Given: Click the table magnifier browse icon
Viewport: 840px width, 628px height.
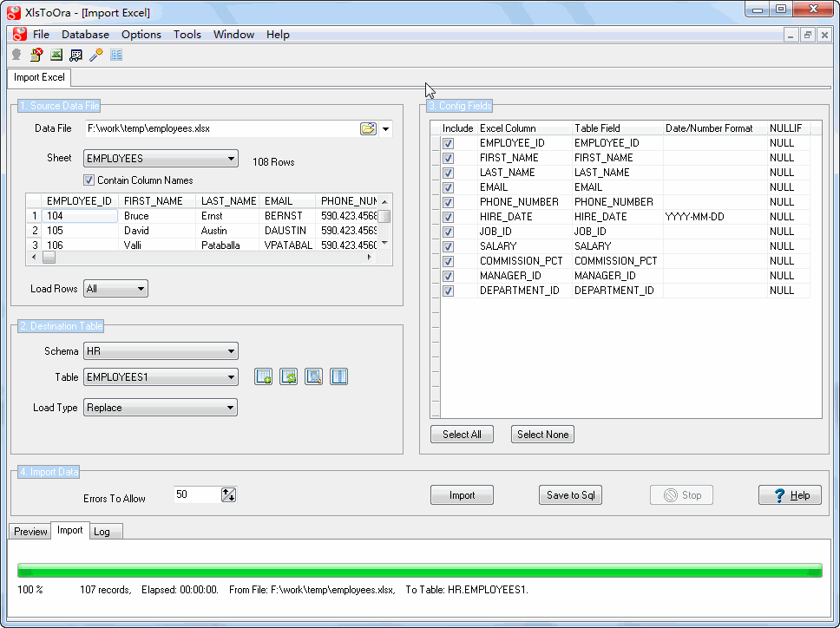Looking at the screenshot, I should [314, 377].
